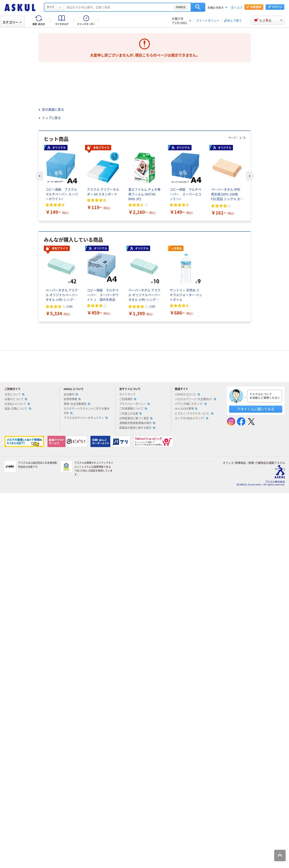
Task: Open ペーパータオル 中判 再生紙 thumbnail
Action: click(227, 167)
